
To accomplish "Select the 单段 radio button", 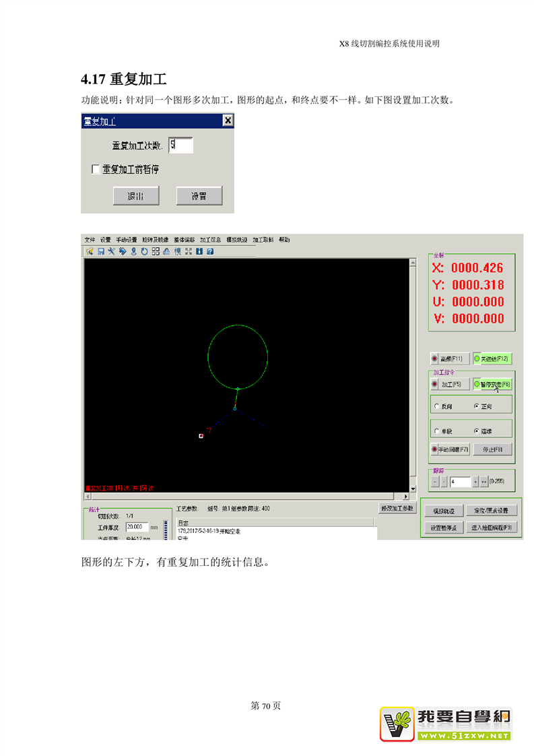I will (x=437, y=431).
